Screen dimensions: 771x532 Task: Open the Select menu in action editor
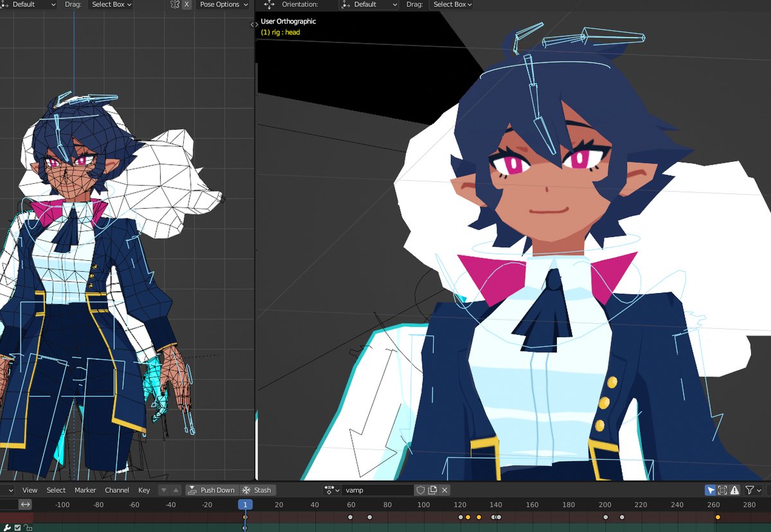(56, 490)
